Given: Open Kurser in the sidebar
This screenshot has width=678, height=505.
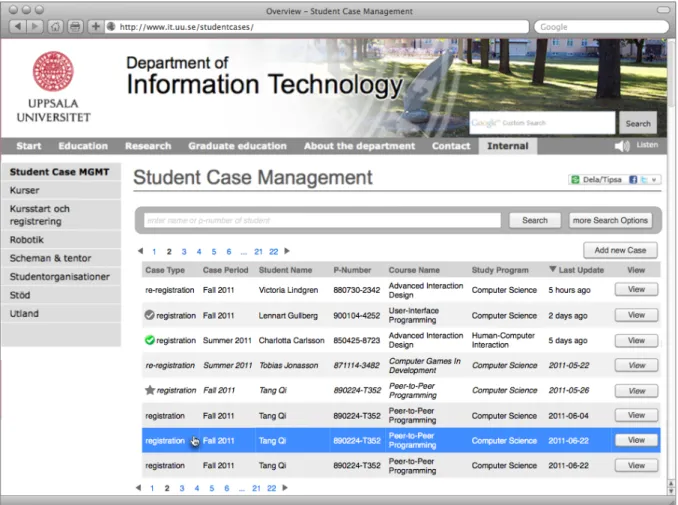Looking at the screenshot, I should [61, 190].
